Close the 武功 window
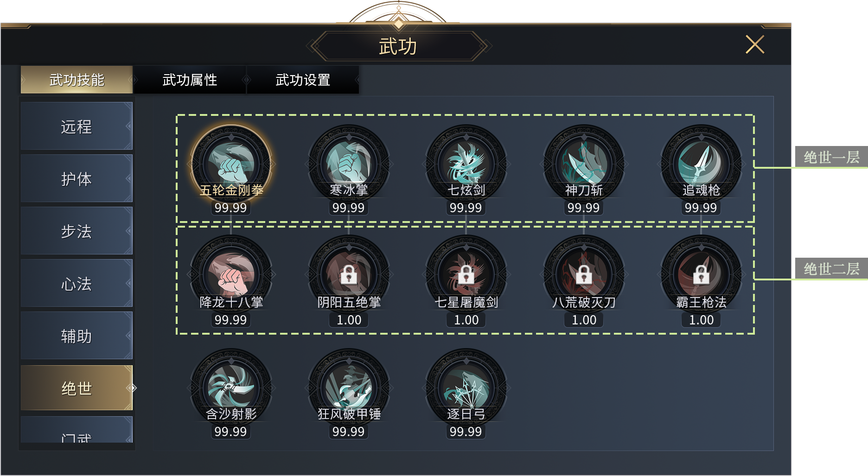 (x=755, y=44)
